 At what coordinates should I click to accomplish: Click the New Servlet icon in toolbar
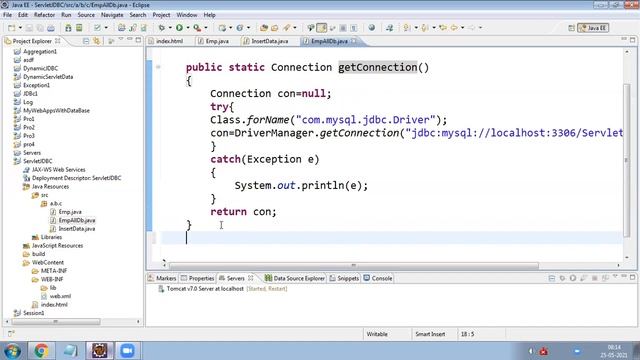pyautogui.click(x=240, y=28)
